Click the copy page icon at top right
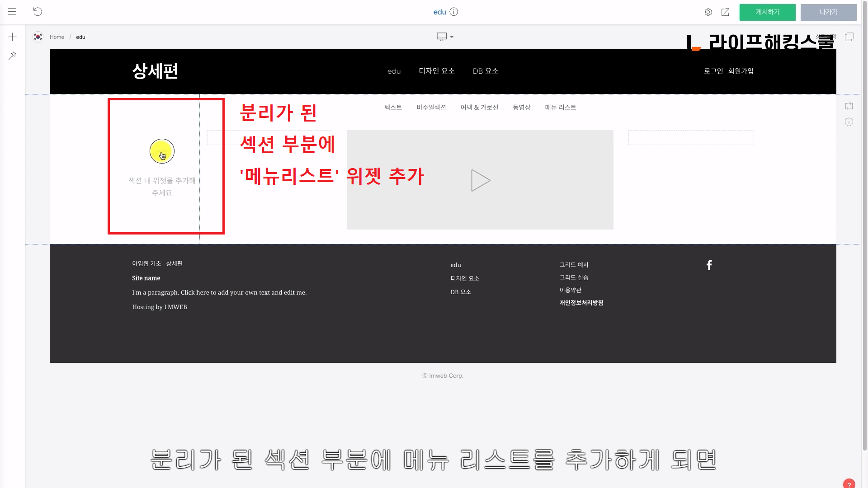 (849, 37)
